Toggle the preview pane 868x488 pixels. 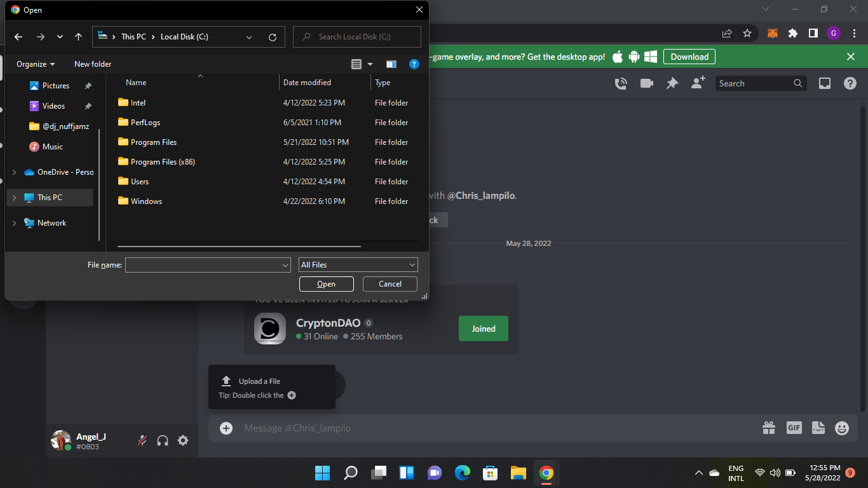[x=391, y=64]
